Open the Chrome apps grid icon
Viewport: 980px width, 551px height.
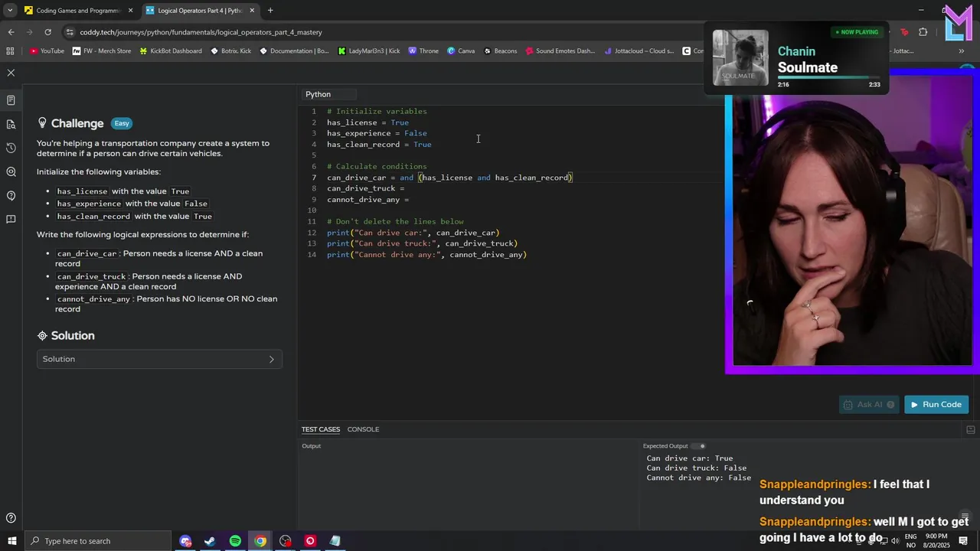10,51
